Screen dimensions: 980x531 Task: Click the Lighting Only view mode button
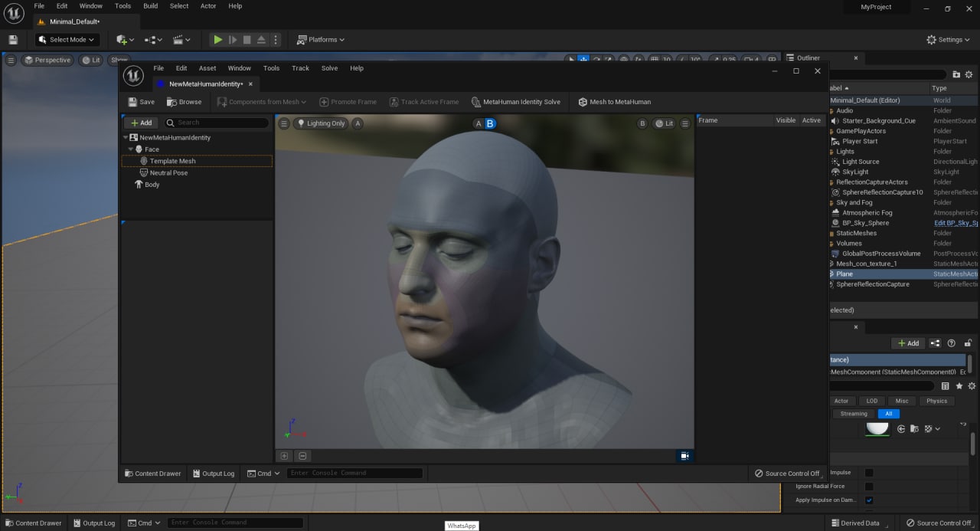(322, 123)
